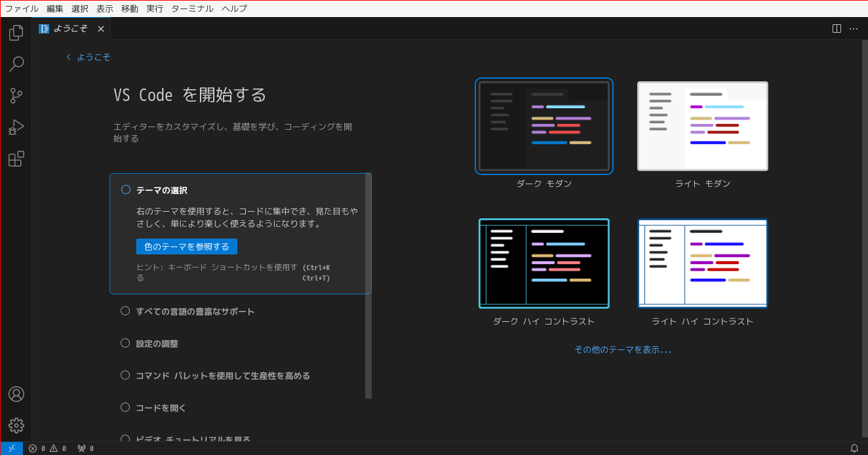This screenshot has width=868, height=455.
Task: Select the ライト ハイ コントラスト theme thumbnail
Action: (703, 263)
